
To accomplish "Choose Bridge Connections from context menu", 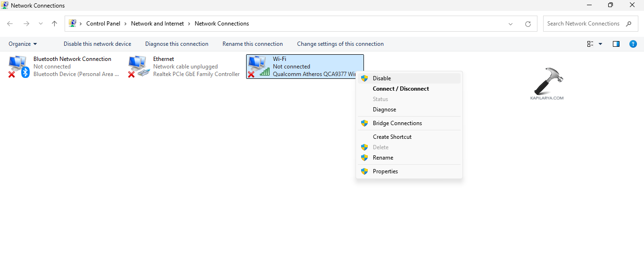I will pos(397,123).
